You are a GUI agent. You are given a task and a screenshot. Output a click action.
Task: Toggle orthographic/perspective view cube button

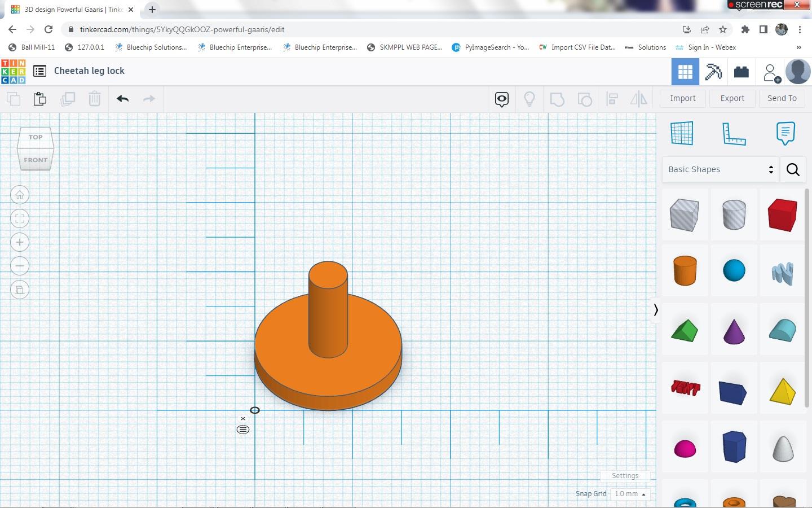[x=20, y=290]
